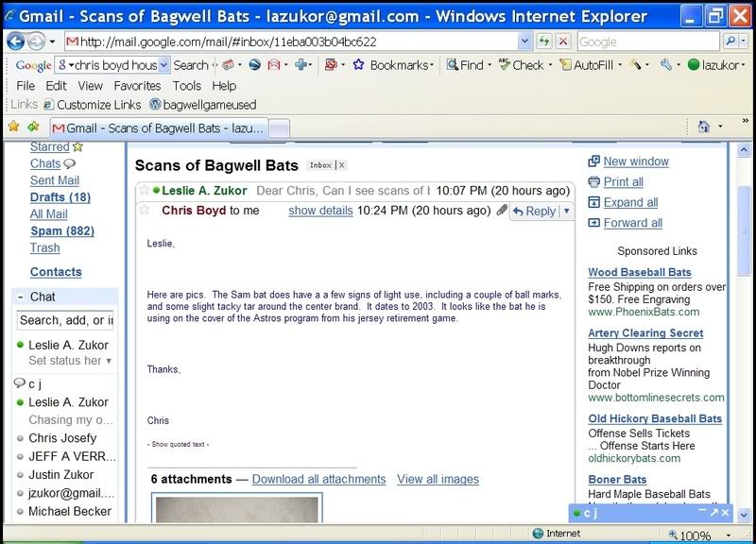
Task: Click the chat search, add, or invite field
Action: [x=65, y=320]
